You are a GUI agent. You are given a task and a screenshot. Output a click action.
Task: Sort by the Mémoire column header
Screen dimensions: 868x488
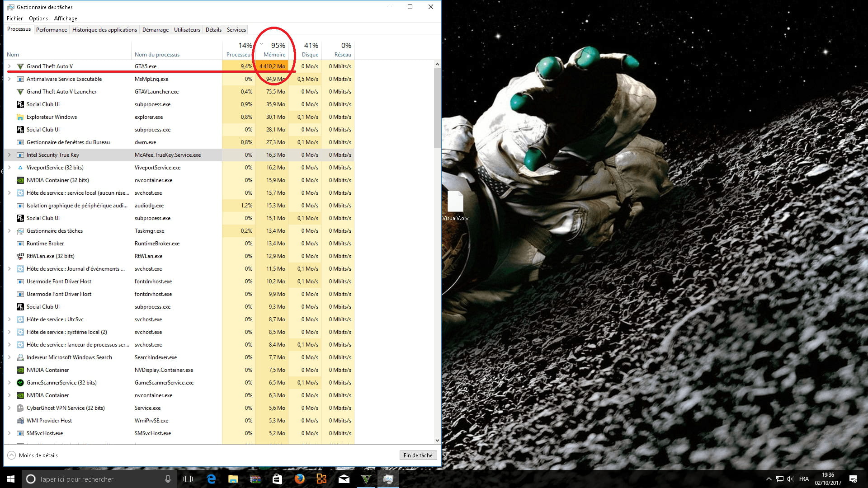272,50
